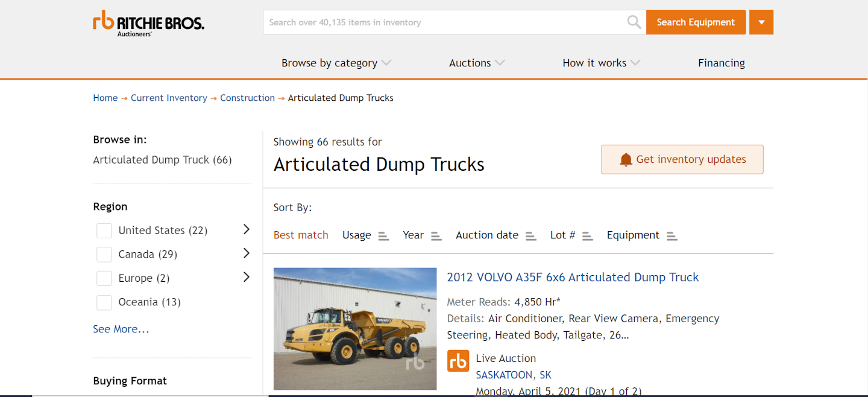Image resolution: width=868 pixels, height=397 pixels.
Task: Click the Buying Format filter heading
Action: (130, 381)
